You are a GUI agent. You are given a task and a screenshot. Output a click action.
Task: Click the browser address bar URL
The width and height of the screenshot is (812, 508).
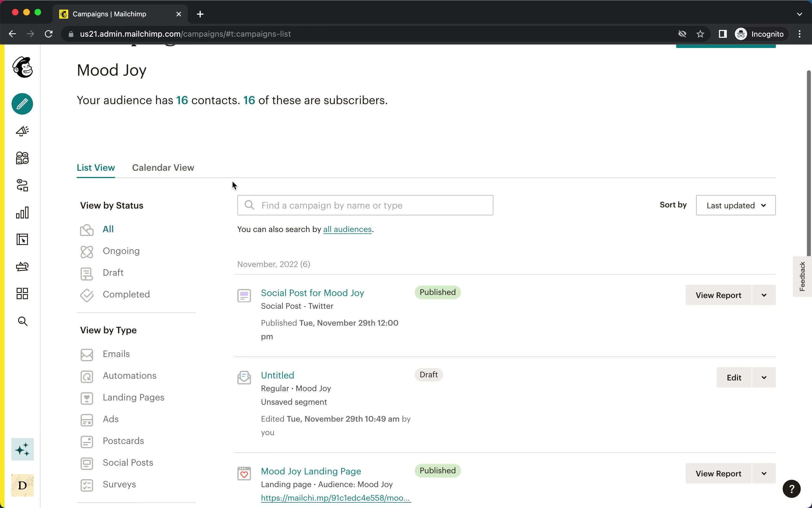pyautogui.click(x=185, y=34)
